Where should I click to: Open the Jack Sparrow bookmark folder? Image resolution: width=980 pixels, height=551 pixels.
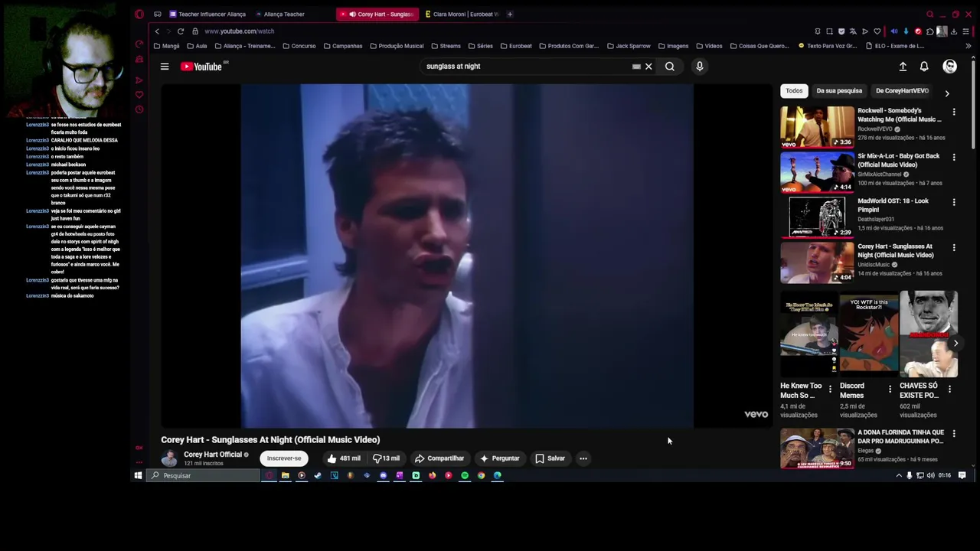[x=629, y=46]
